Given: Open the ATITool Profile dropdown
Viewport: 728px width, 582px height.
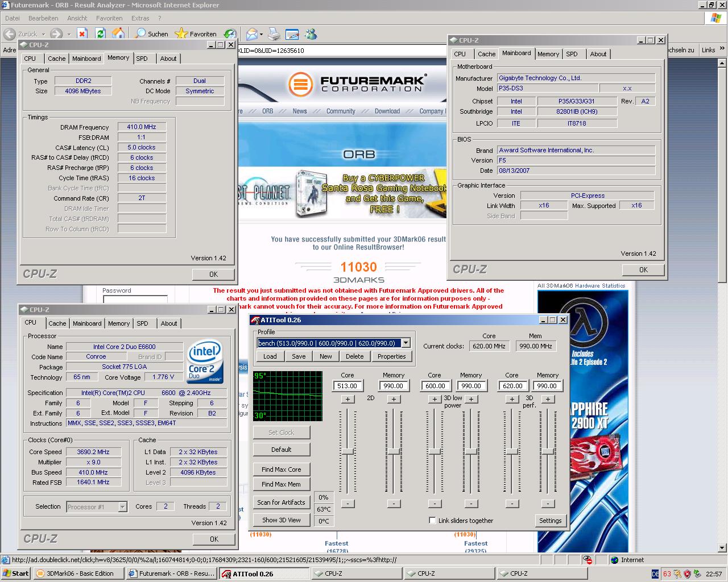Looking at the screenshot, I should point(406,343).
